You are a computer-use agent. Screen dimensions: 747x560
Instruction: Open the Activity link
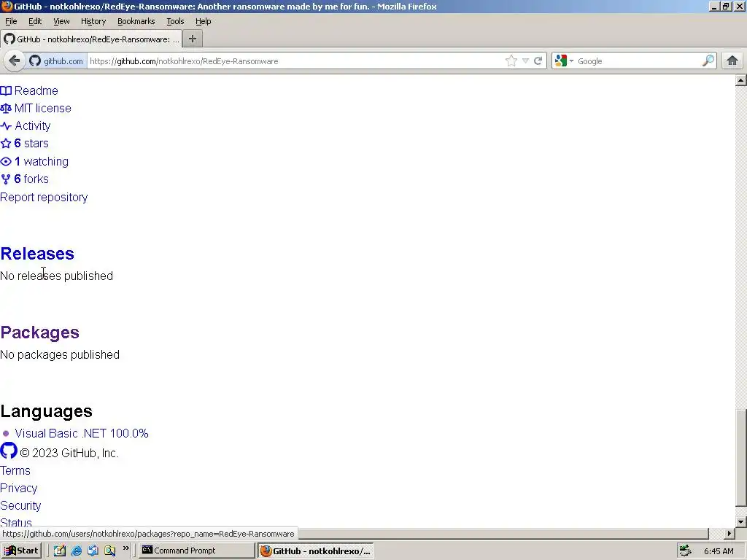point(32,125)
